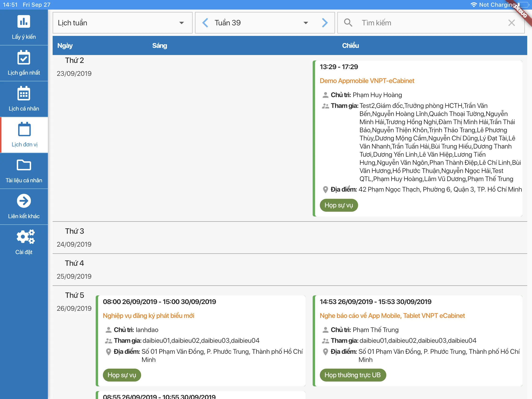Select the Thứ 5 day label
This screenshot has height=399, width=532.
pos(74,295)
